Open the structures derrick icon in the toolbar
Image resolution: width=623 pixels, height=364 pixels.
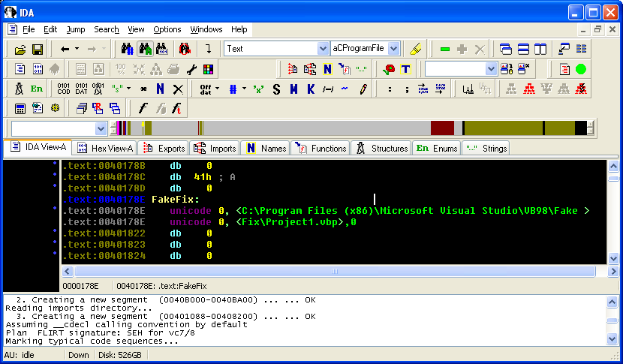(19, 89)
